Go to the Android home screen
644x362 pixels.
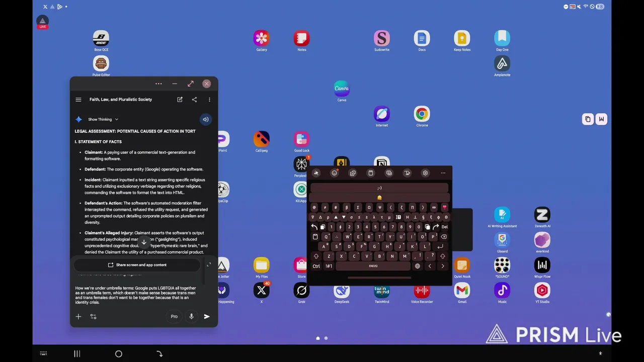[119, 354]
